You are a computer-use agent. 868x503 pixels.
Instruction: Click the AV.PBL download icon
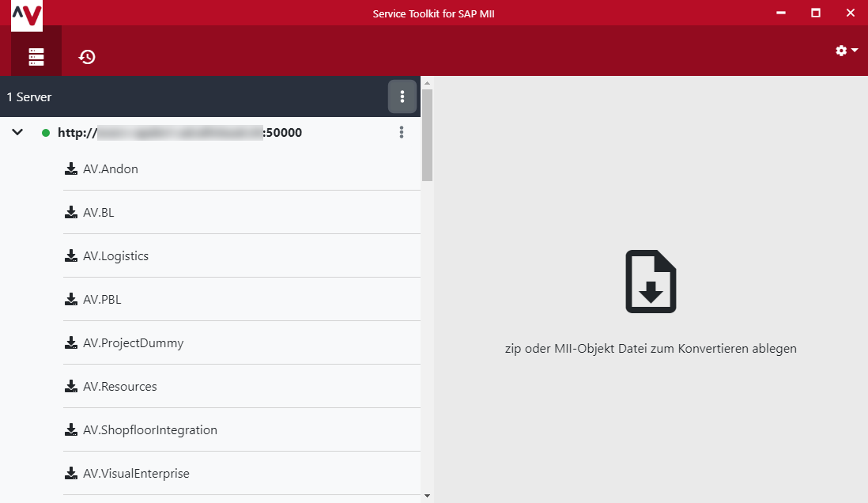click(x=71, y=299)
